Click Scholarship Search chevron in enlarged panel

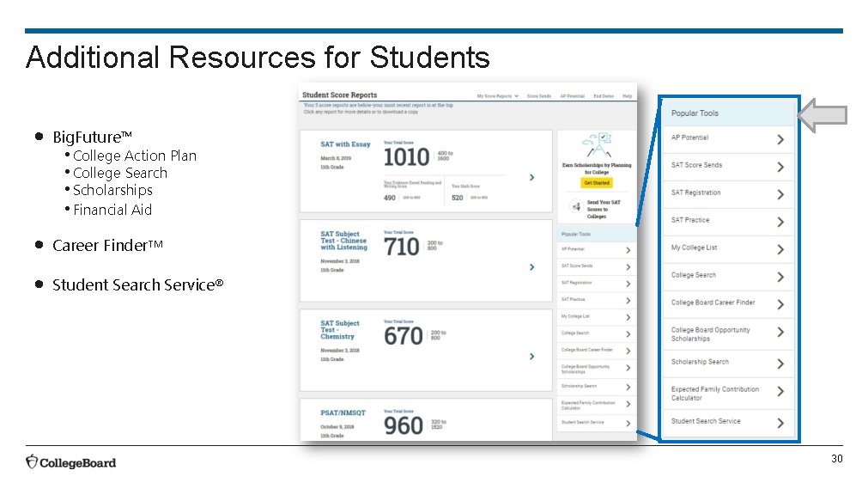(x=780, y=364)
